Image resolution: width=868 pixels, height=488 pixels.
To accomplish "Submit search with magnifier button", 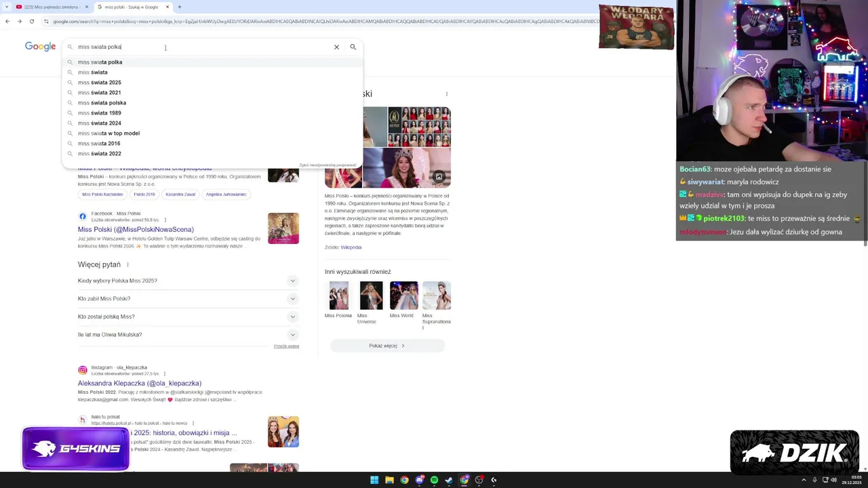I will tap(353, 47).
